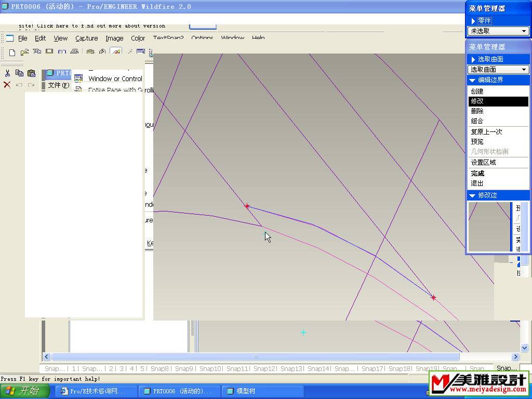
Task: Choose 删除 in the menu manager
Action: (477, 111)
